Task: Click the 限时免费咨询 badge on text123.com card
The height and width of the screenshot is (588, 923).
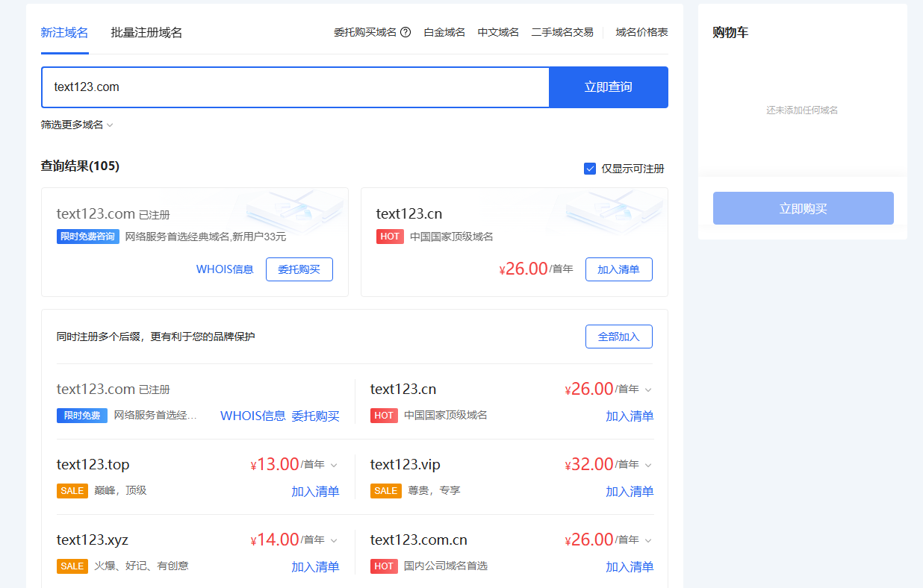Action: pos(87,237)
